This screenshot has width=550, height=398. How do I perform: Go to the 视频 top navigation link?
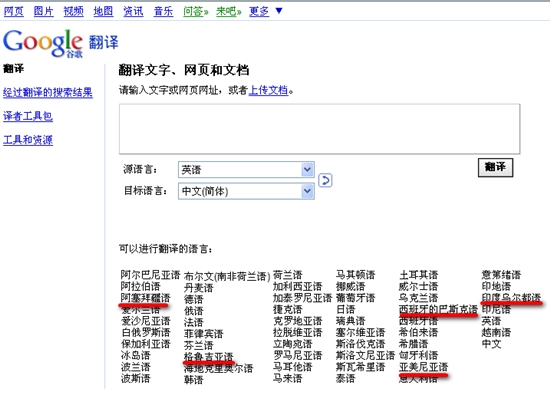click(x=73, y=12)
